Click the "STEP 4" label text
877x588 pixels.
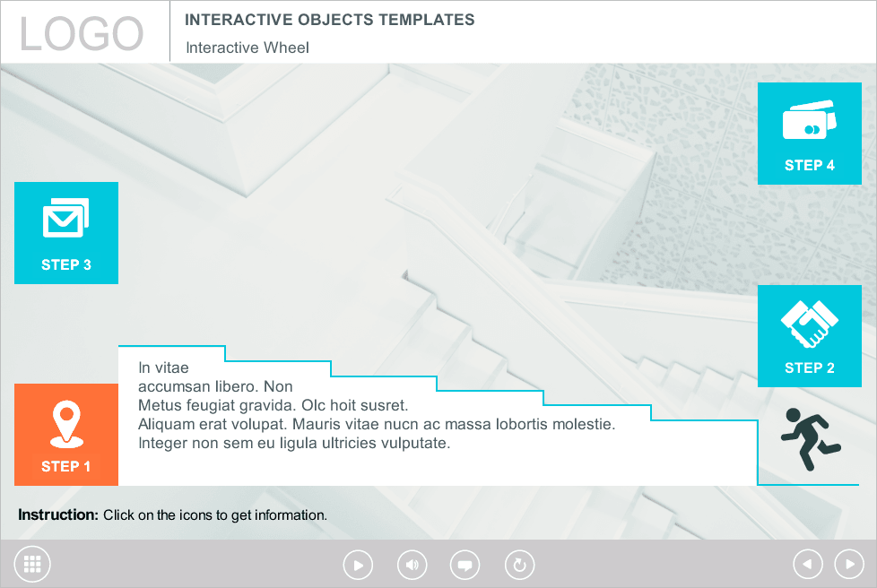pyautogui.click(x=809, y=165)
